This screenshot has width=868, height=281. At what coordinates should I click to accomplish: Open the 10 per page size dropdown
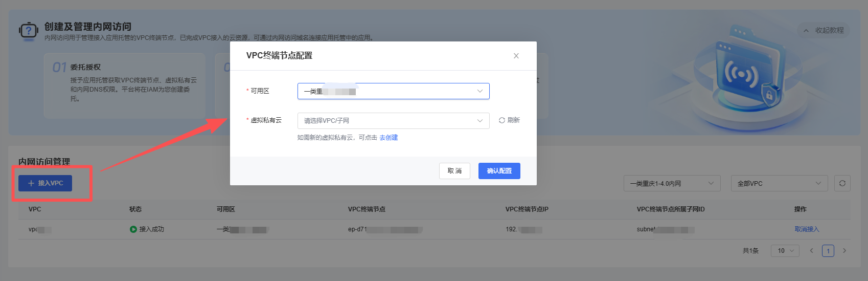point(785,251)
